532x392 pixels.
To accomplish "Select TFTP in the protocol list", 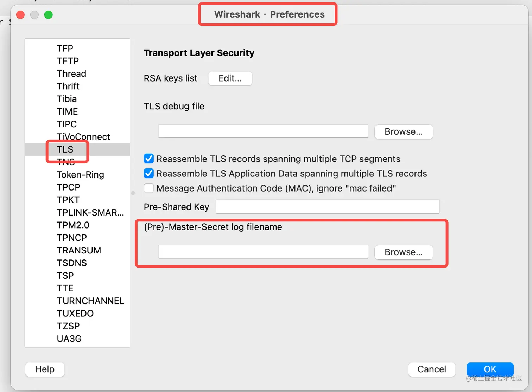I will pos(77,61).
